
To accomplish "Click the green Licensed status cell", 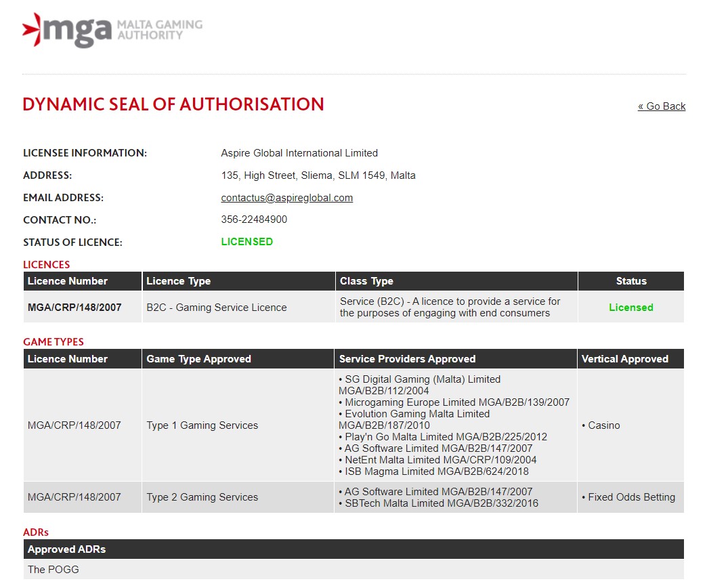I will coord(630,308).
